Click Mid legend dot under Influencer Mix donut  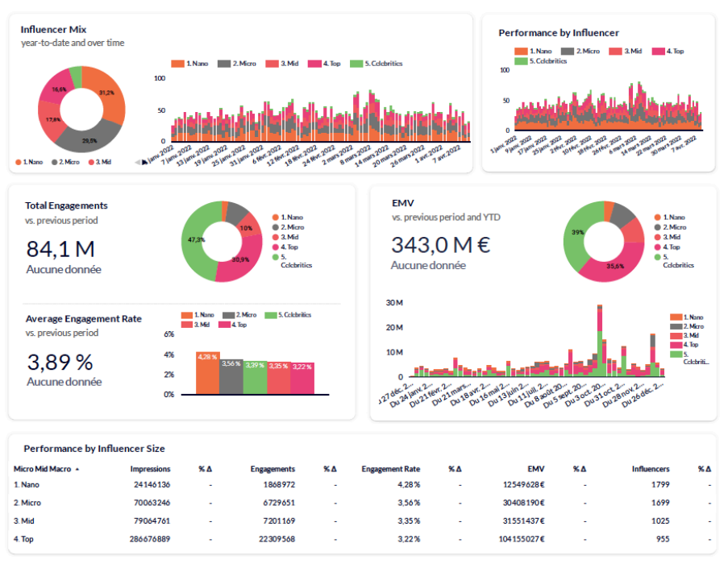click(89, 162)
